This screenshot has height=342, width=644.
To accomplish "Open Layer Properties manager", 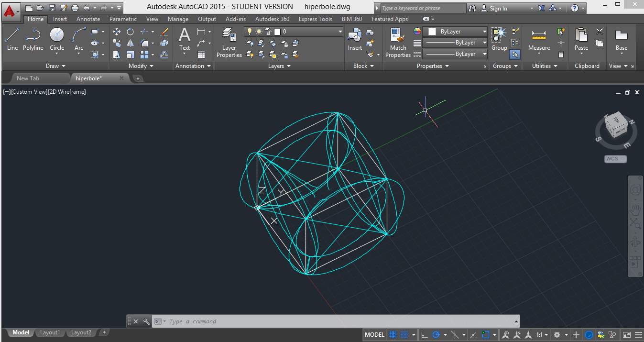I will [229, 43].
